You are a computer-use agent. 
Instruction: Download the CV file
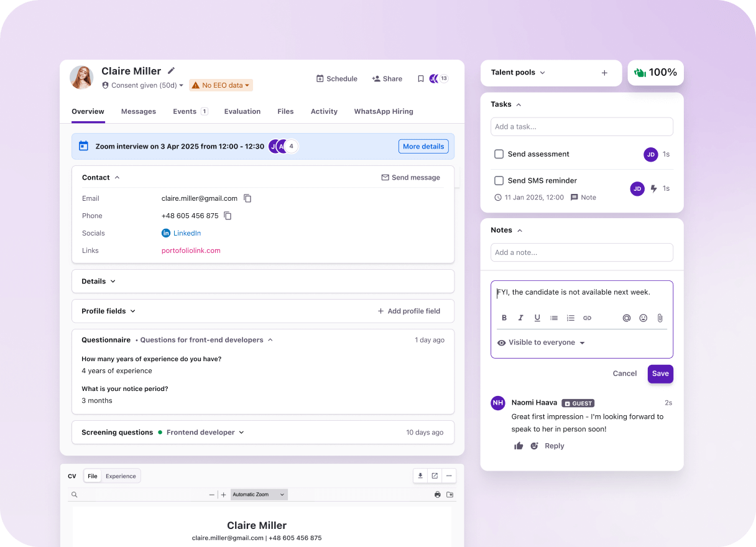click(420, 475)
